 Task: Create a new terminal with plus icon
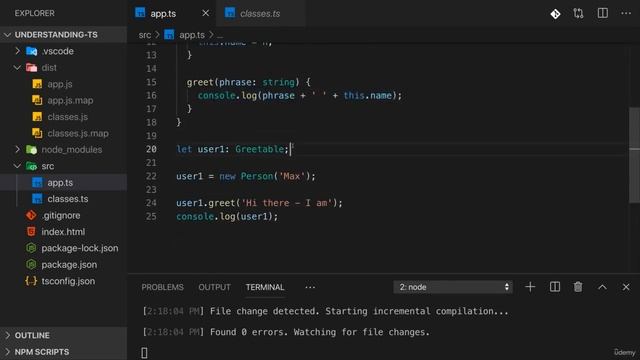(x=530, y=287)
